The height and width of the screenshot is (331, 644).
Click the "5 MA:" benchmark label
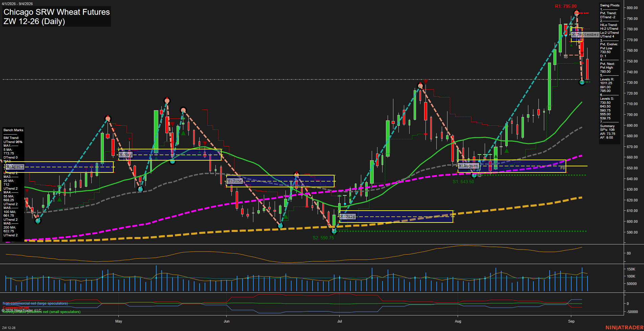tap(8, 150)
